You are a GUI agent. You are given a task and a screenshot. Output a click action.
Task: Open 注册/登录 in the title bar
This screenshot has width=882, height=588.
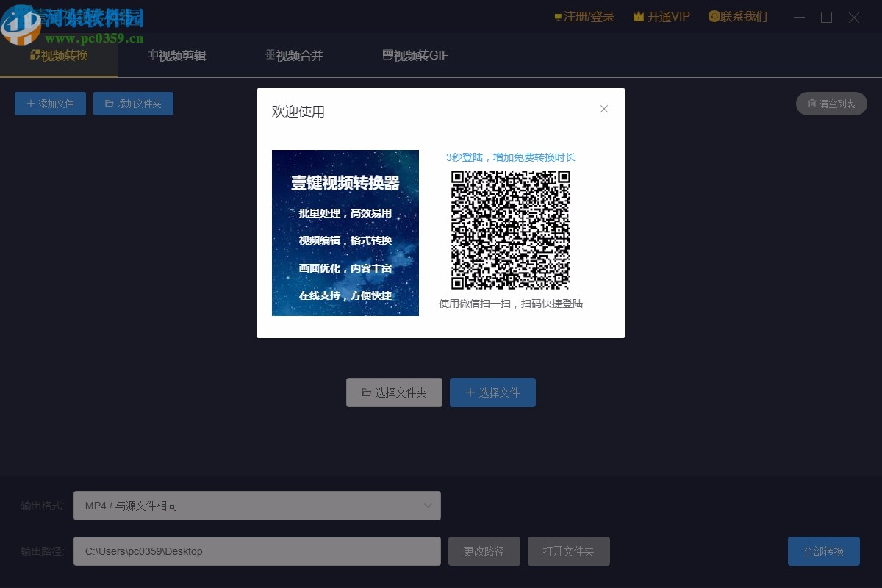coord(584,16)
